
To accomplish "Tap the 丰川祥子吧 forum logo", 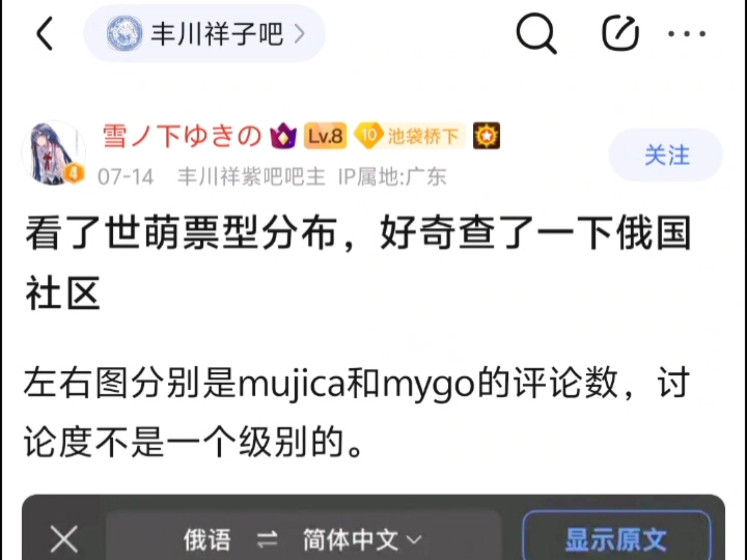I will [124, 33].
